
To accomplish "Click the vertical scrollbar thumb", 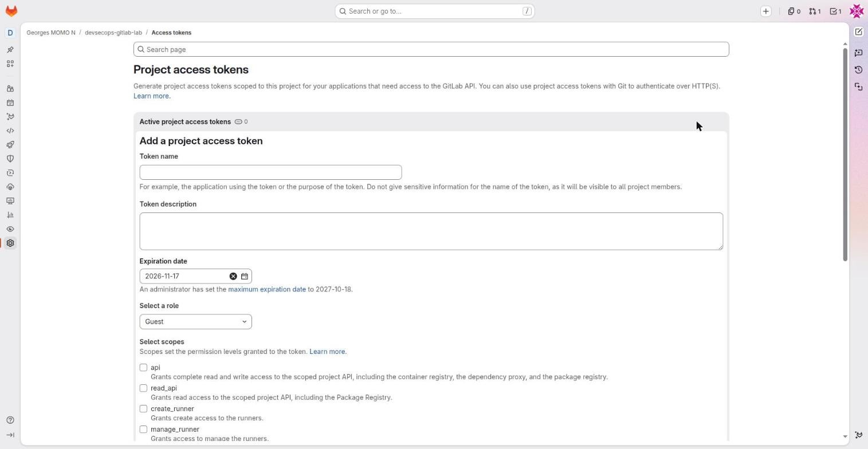I will (x=845, y=155).
